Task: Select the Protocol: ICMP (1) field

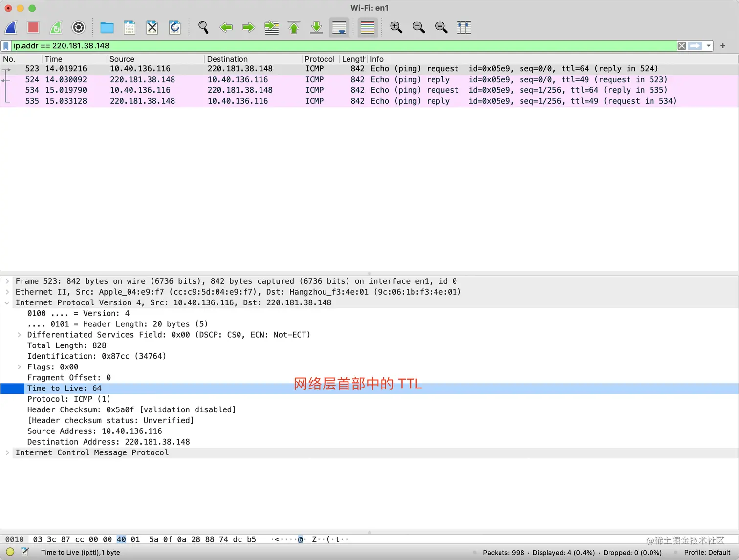Action: [x=69, y=399]
